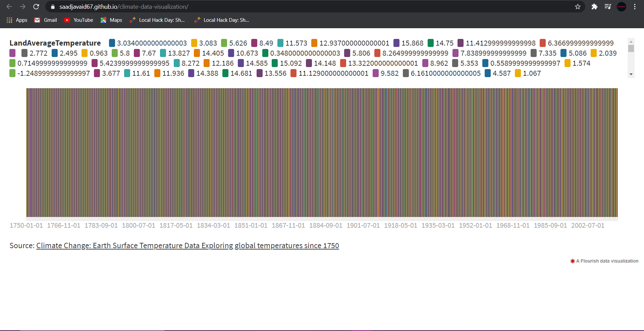The width and height of the screenshot is (644, 331).
Task: Toggle the legend entry labeled 3.083
Action: [x=204, y=43]
